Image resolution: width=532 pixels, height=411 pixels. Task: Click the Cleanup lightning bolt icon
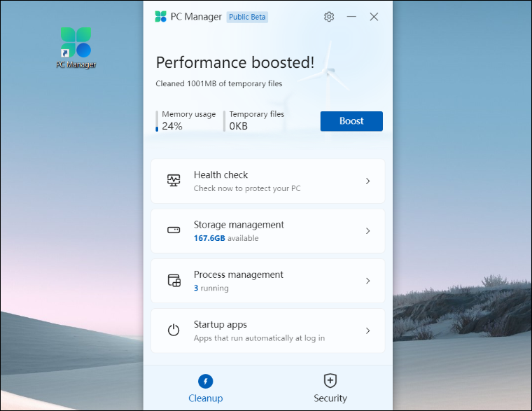tap(206, 381)
